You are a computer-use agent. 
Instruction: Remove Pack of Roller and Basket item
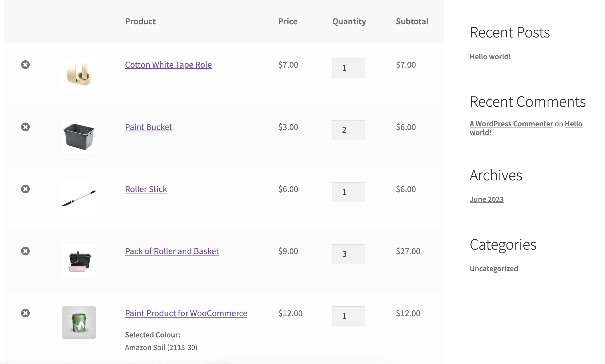pos(25,251)
